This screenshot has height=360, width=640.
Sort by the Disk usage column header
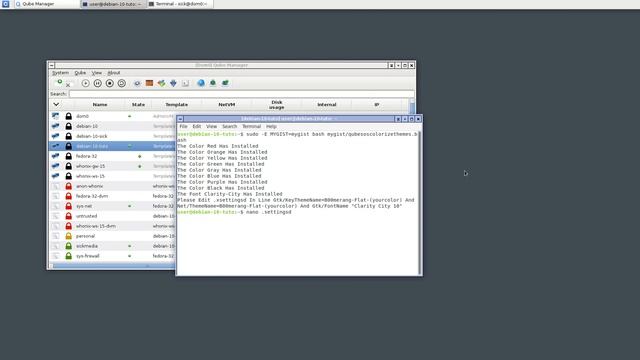[x=277, y=105]
